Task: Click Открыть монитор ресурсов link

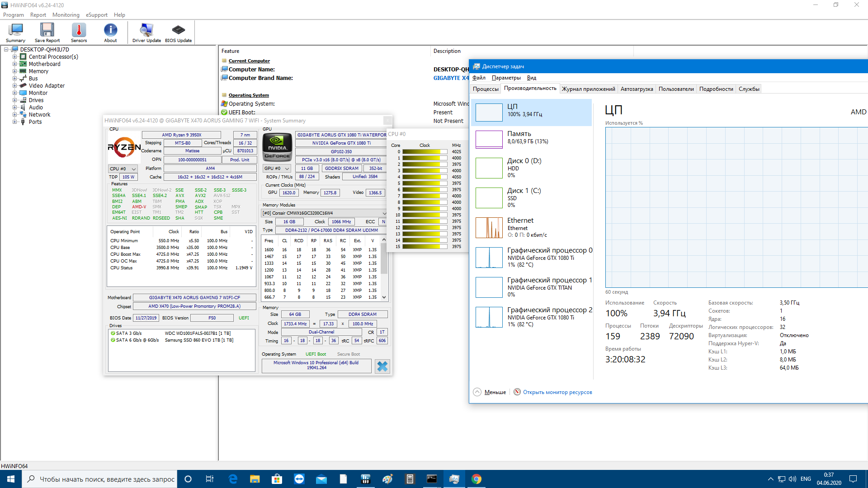Action: [557, 392]
